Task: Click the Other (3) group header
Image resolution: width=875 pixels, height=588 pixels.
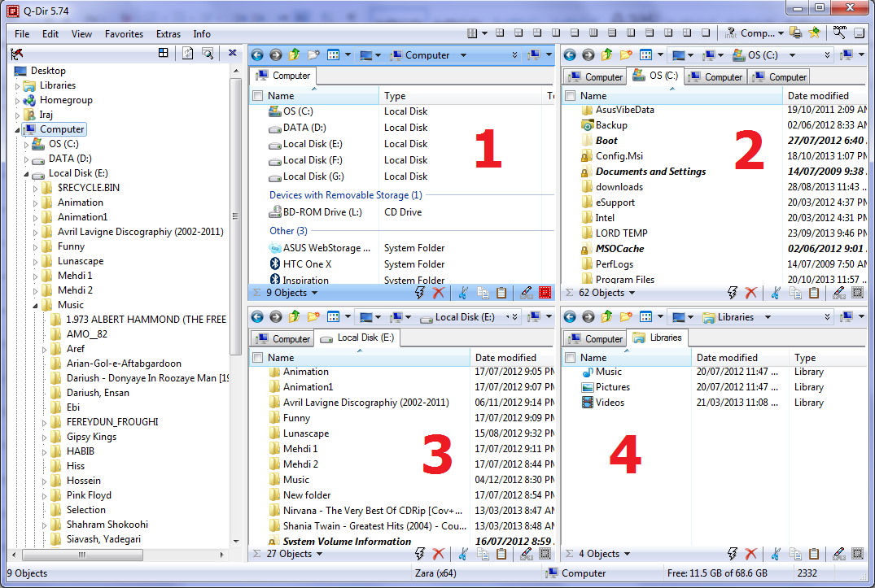Action: (288, 231)
